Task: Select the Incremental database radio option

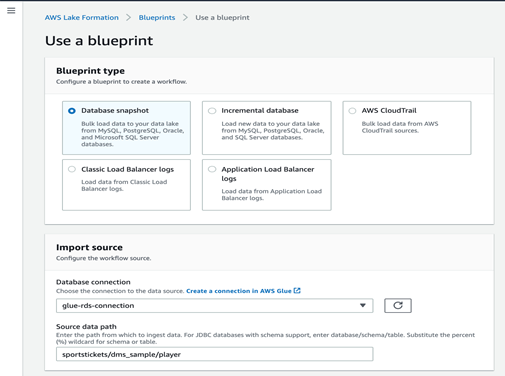Action: tap(212, 111)
